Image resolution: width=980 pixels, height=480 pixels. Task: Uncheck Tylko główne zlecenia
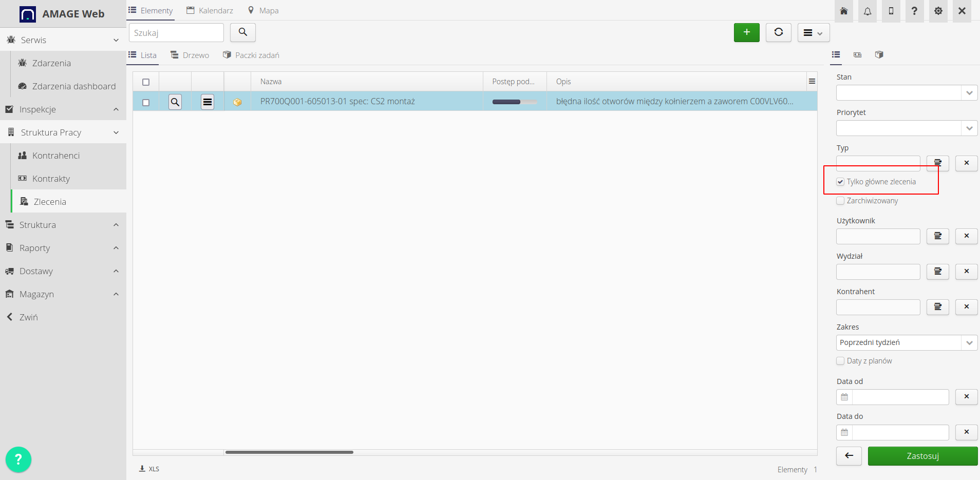(840, 182)
